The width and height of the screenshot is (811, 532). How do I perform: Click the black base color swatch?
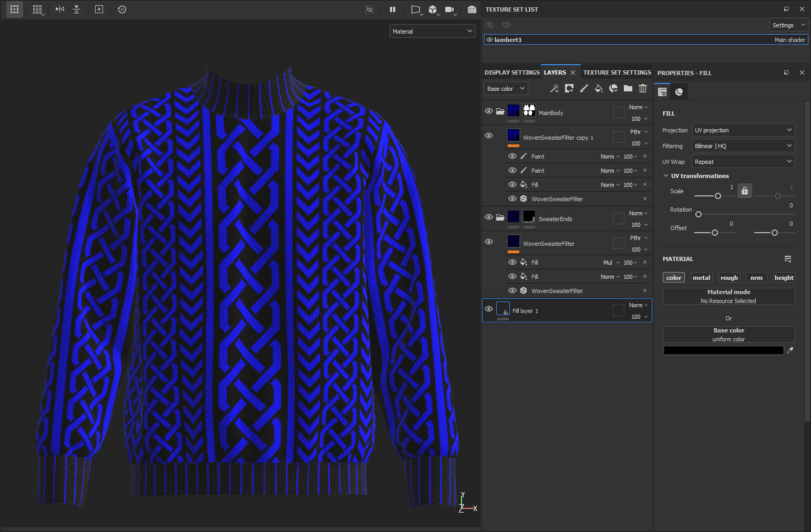point(723,350)
